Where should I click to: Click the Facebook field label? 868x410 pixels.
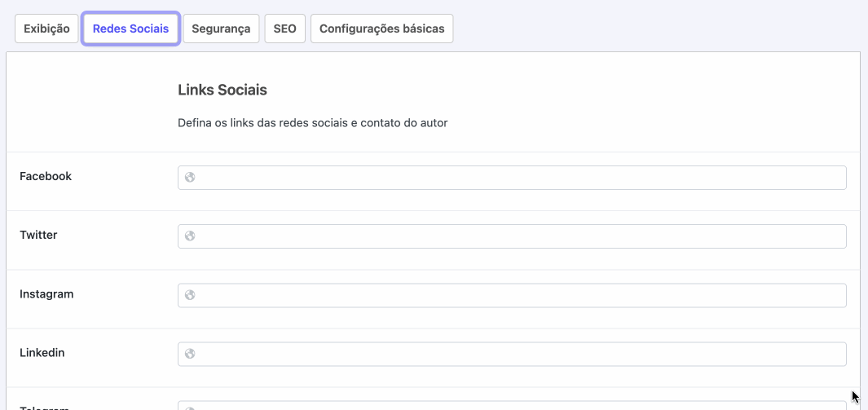[46, 177]
